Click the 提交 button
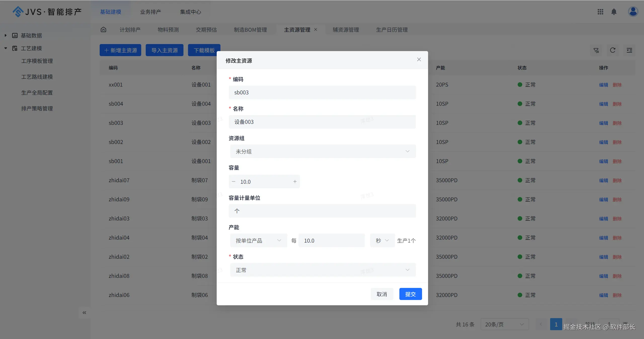 [410, 294]
